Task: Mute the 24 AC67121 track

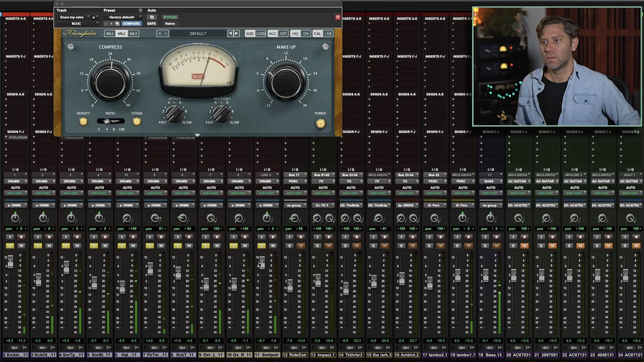Action: (636, 246)
